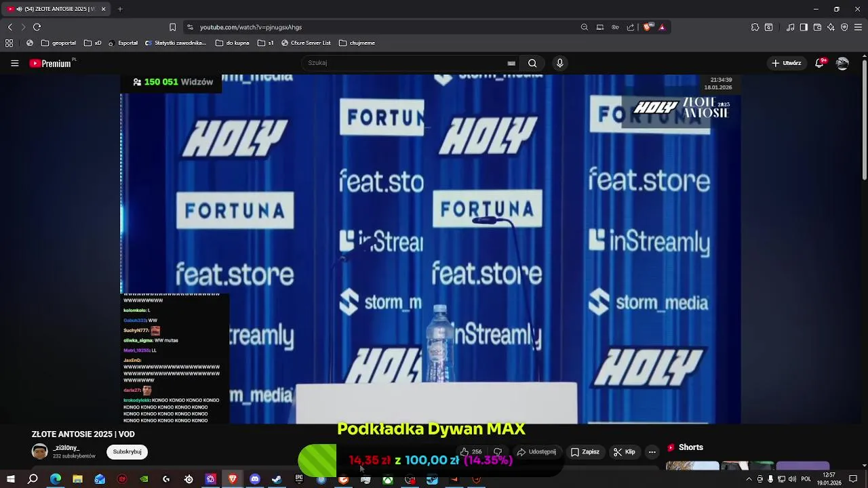This screenshot has width=868, height=488.
Task: Open Brave VPN shield icon
Action: tap(844, 27)
